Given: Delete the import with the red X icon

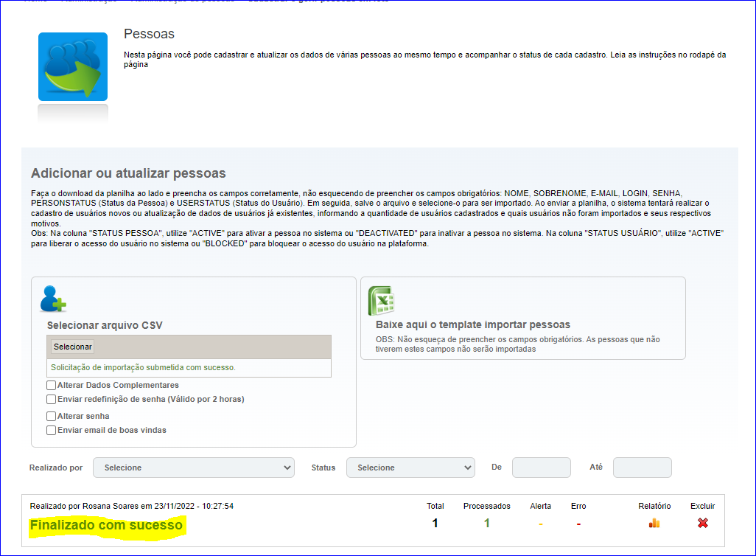Looking at the screenshot, I should click(x=703, y=523).
